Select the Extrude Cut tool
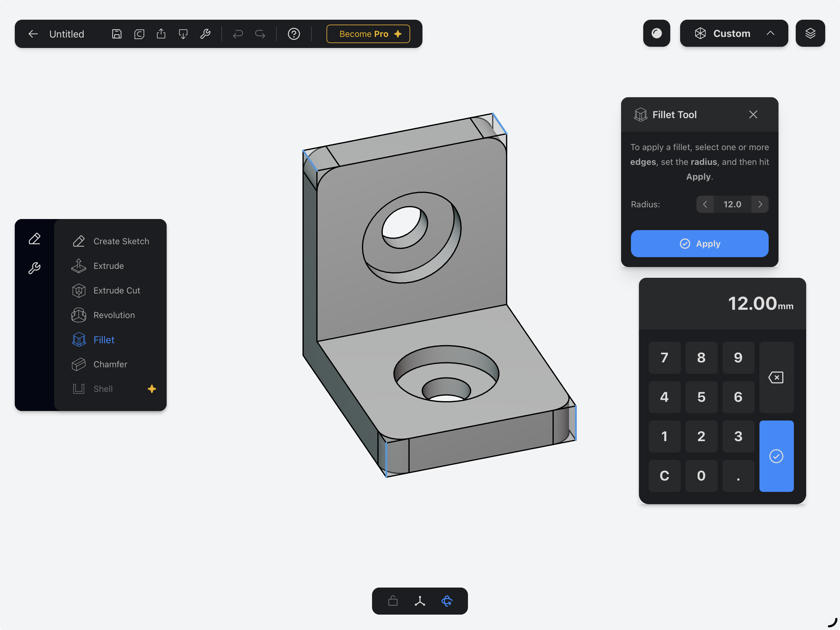840x630 pixels. [x=116, y=290]
